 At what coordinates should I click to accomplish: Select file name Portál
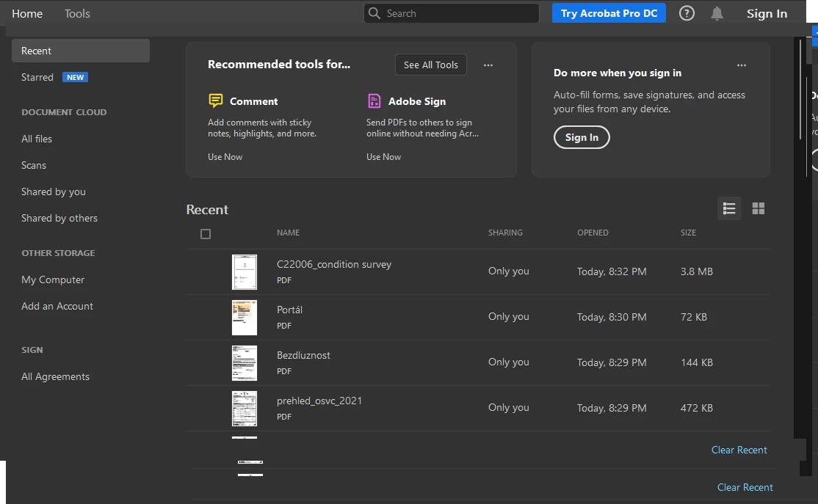coord(289,310)
